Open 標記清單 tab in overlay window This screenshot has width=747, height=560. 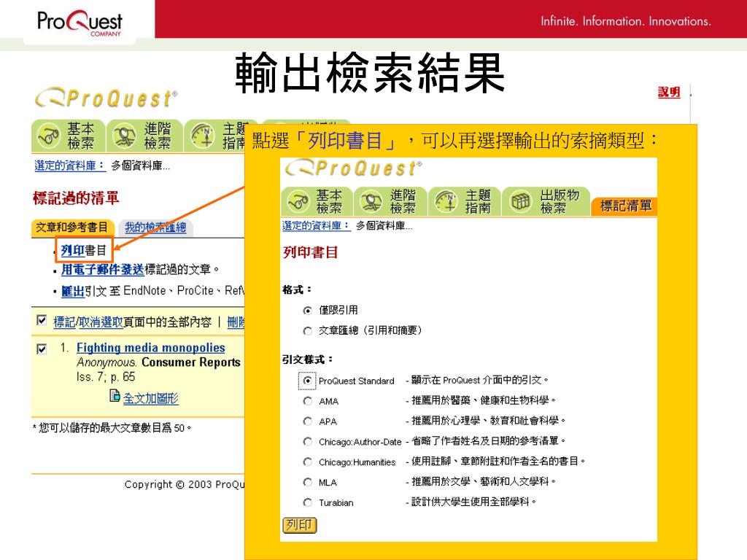(x=624, y=206)
